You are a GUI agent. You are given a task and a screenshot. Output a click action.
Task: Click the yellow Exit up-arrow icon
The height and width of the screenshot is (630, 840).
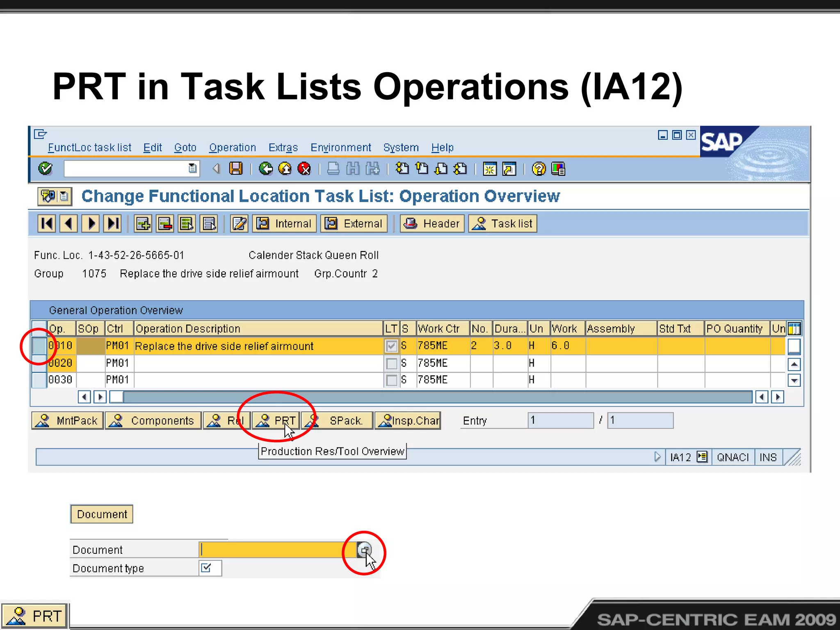click(285, 169)
